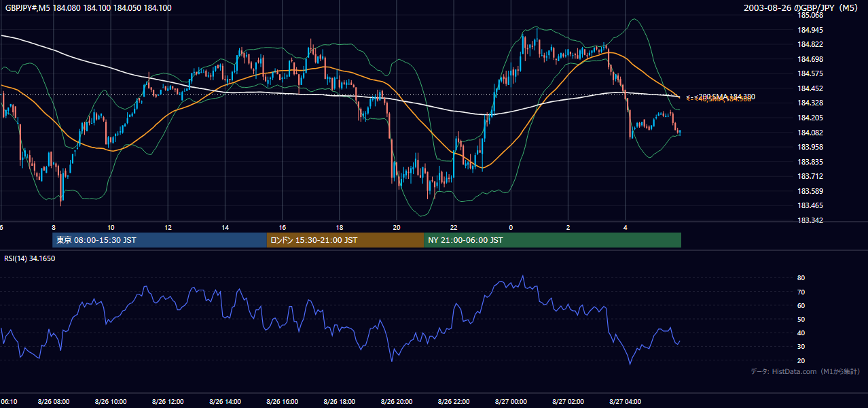Click the 東京 08:00-15:30 JST session bar
The height and width of the screenshot is (408, 868).
click(x=160, y=240)
